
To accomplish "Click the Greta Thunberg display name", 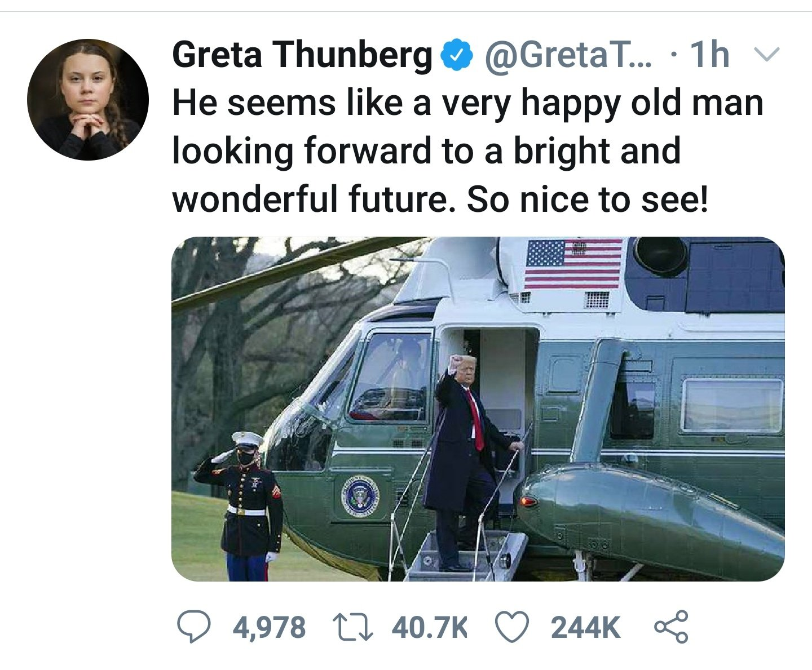I will pyautogui.click(x=302, y=55).
